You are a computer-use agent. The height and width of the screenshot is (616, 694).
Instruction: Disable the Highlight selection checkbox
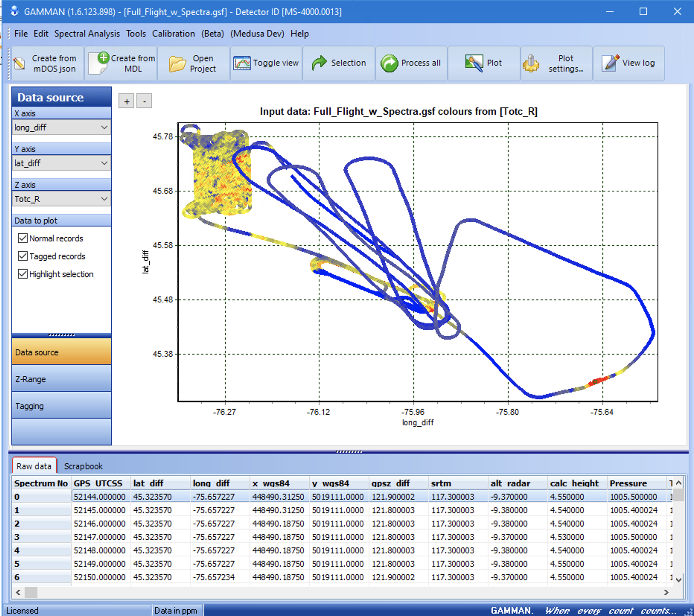pos(23,274)
